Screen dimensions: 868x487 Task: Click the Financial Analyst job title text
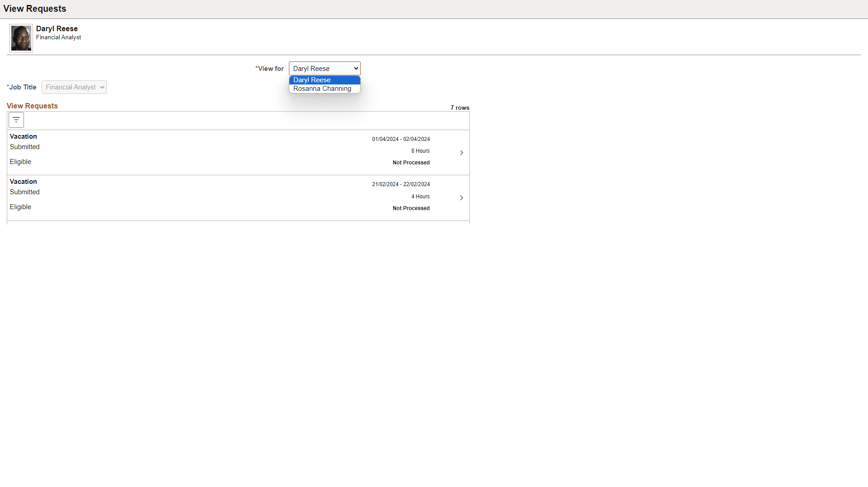[58, 37]
